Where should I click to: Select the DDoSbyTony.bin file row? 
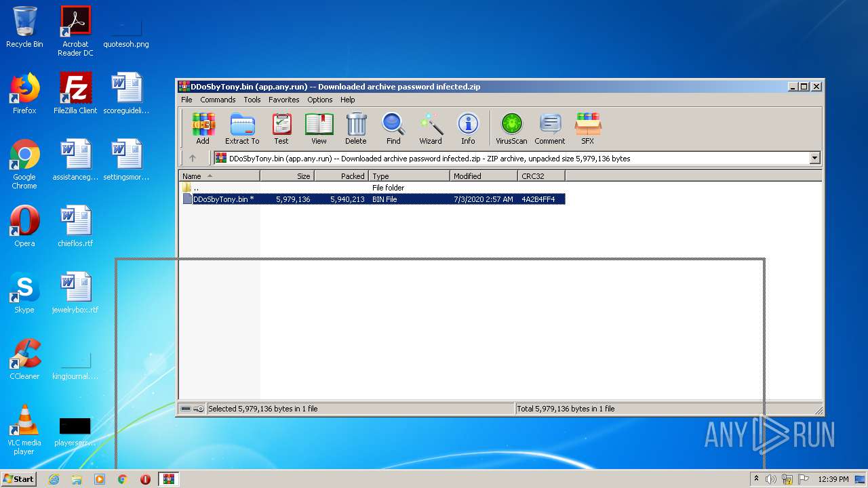(372, 199)
